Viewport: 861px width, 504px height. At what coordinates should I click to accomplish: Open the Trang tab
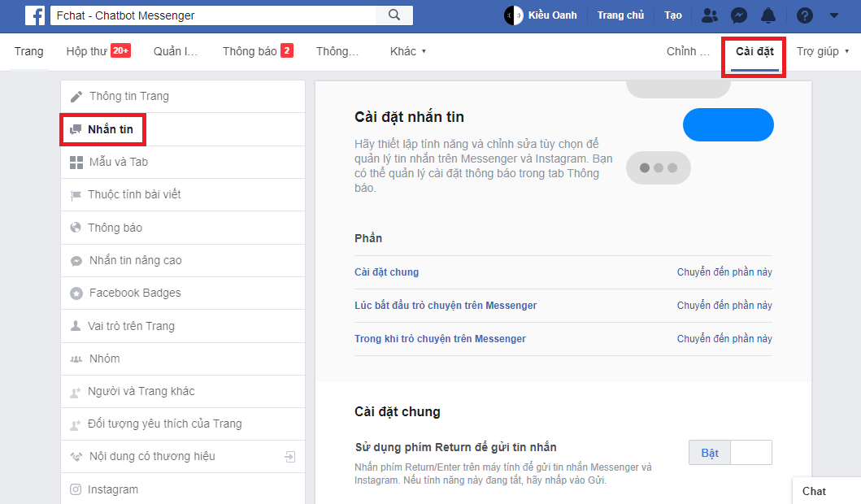click(28, 51)
